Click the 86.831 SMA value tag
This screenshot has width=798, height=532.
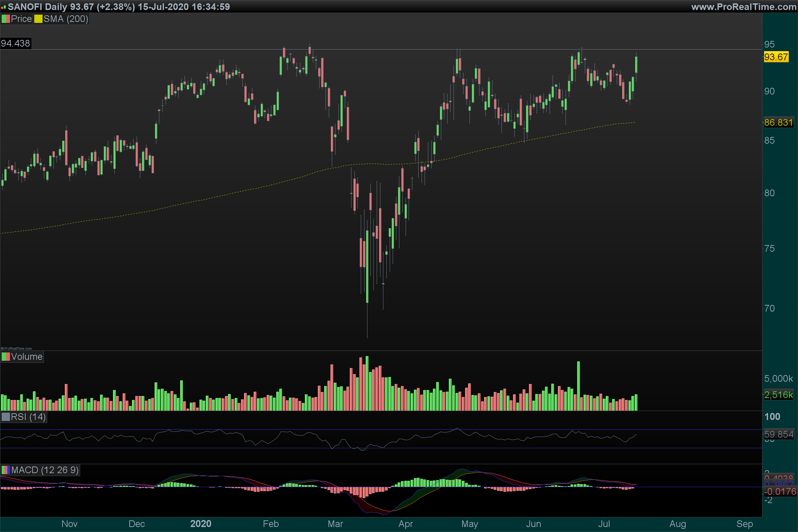point(778,122)
